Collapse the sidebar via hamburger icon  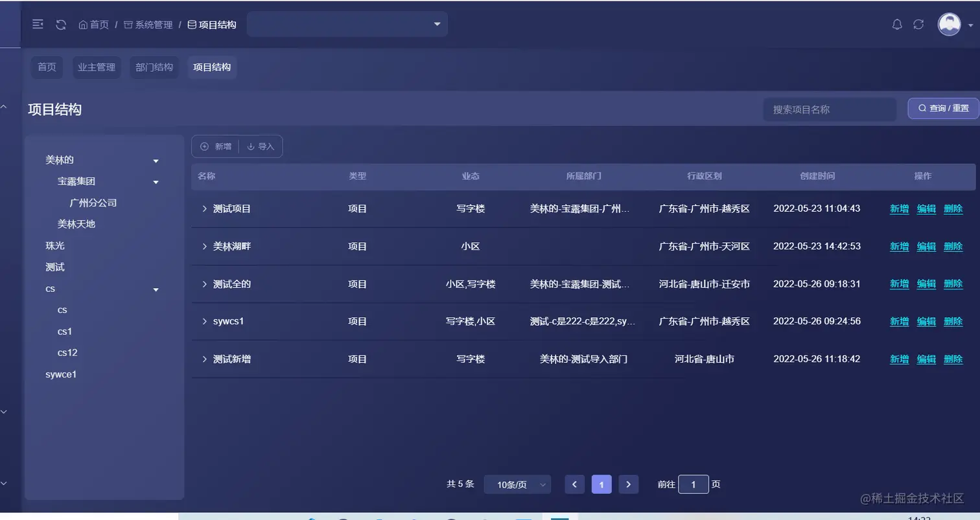coord(37,24)
